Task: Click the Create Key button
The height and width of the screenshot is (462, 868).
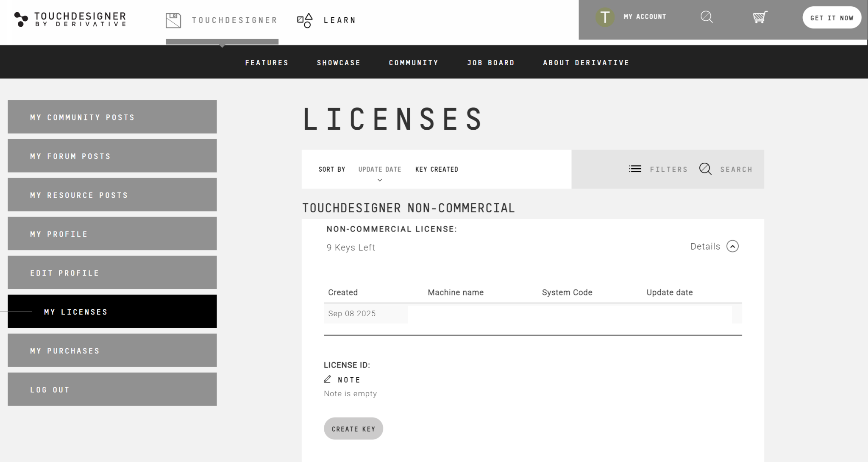Action: tap(353, 429)
